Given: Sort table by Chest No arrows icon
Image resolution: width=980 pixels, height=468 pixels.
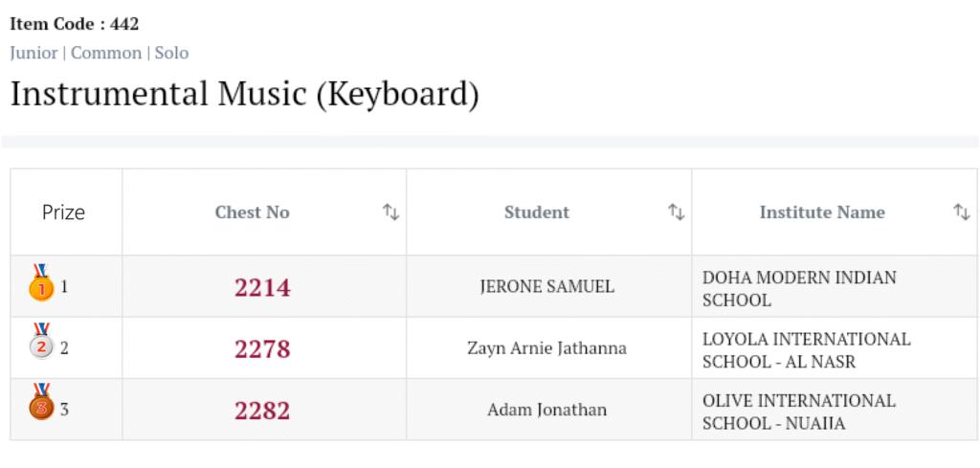Looking at the screenshot, I should click(x=390, y=212).
